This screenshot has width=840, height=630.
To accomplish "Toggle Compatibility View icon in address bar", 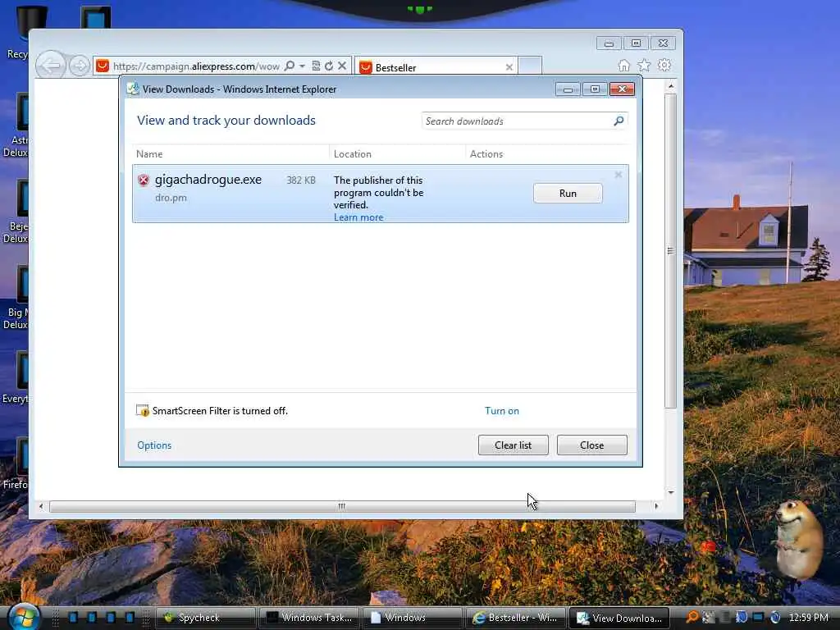I will click(x=316, y=66).
